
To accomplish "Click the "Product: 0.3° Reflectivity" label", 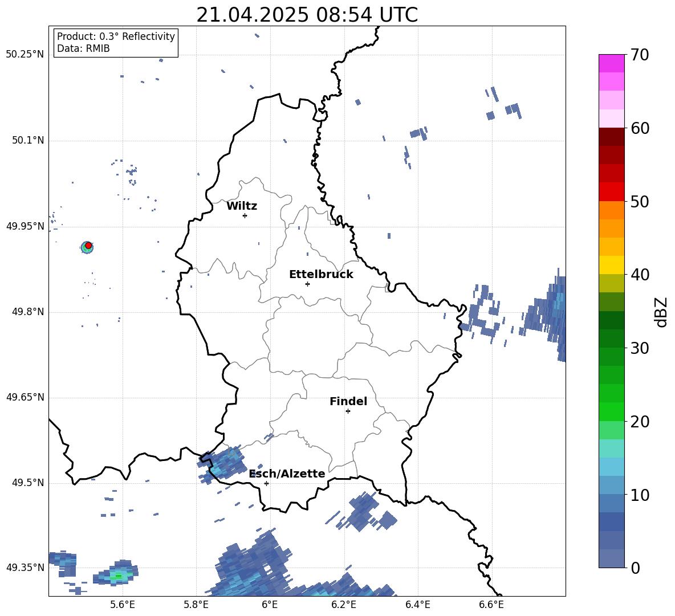I will [116, 36].
